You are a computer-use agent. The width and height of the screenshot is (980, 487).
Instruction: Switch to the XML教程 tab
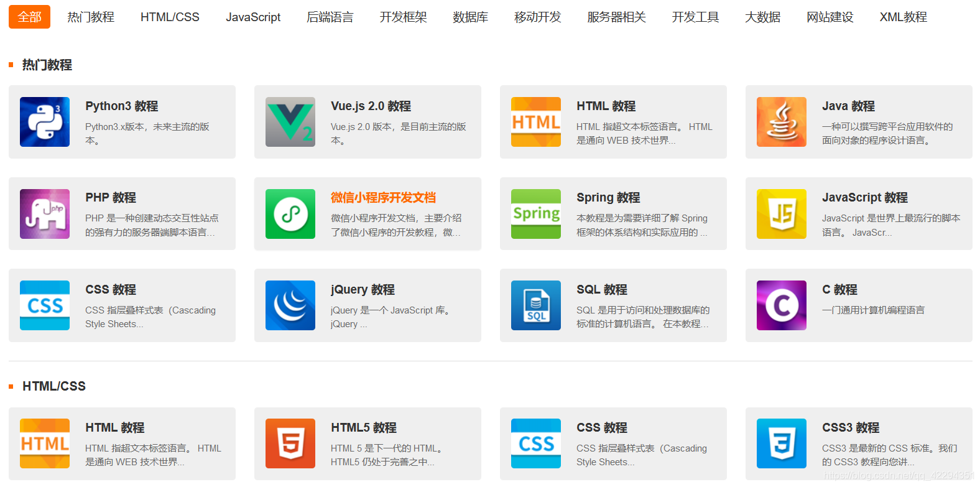click(904, 17)
